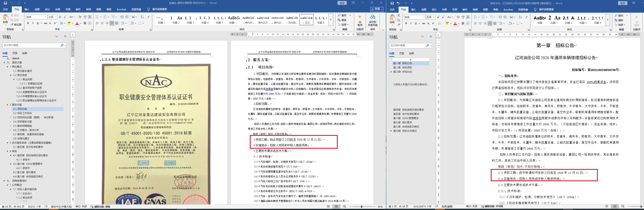Open the 共享 share dropdown

click(x=377, y=9)
